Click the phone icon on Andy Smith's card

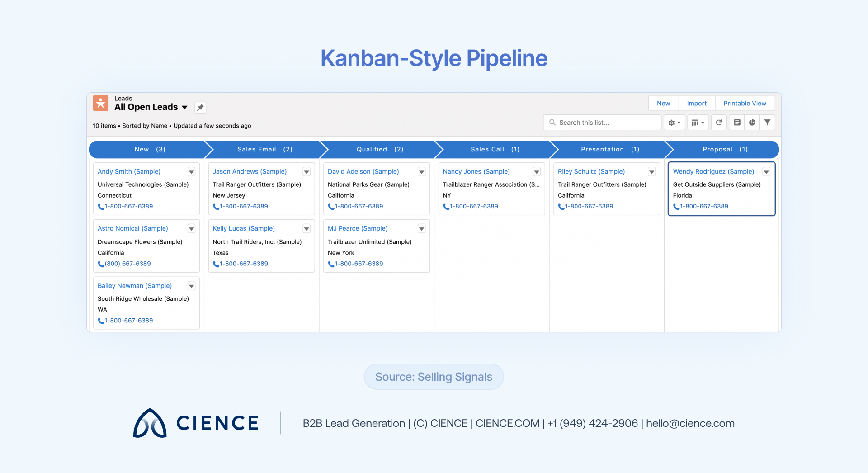click(100, 207)
